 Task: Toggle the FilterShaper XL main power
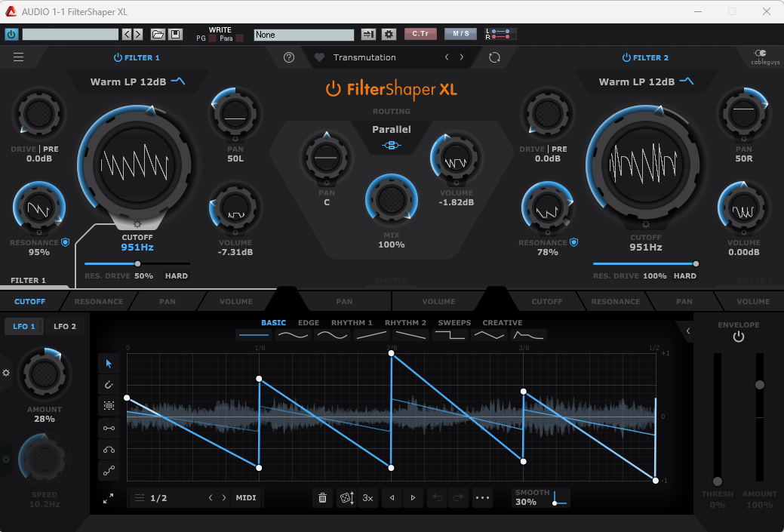coord(333,89)
